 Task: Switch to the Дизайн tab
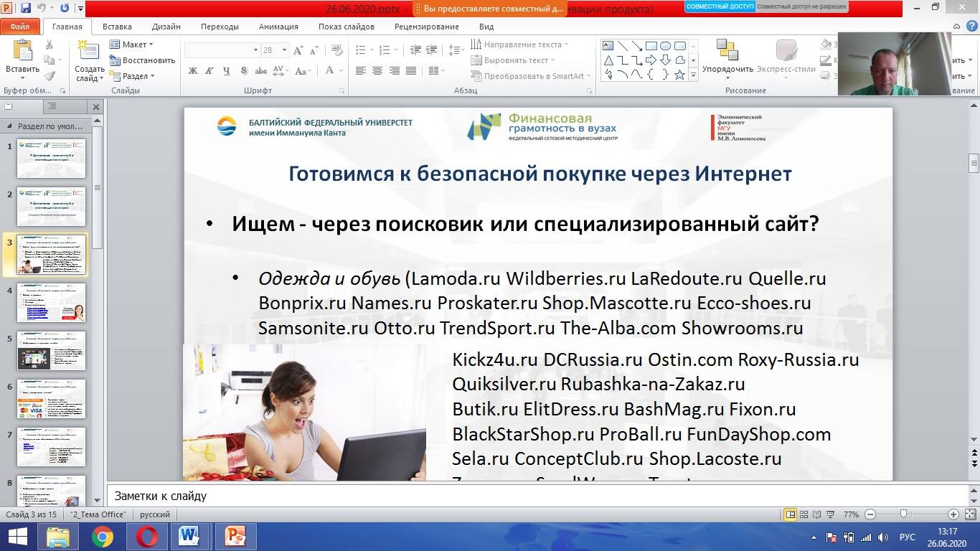[x=166, y=27]
